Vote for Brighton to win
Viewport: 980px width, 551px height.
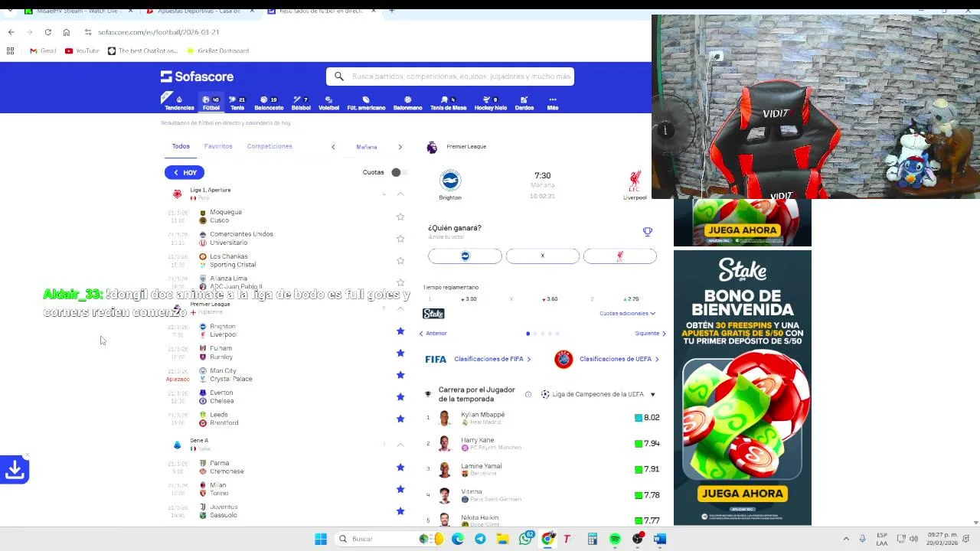(465, 256)
